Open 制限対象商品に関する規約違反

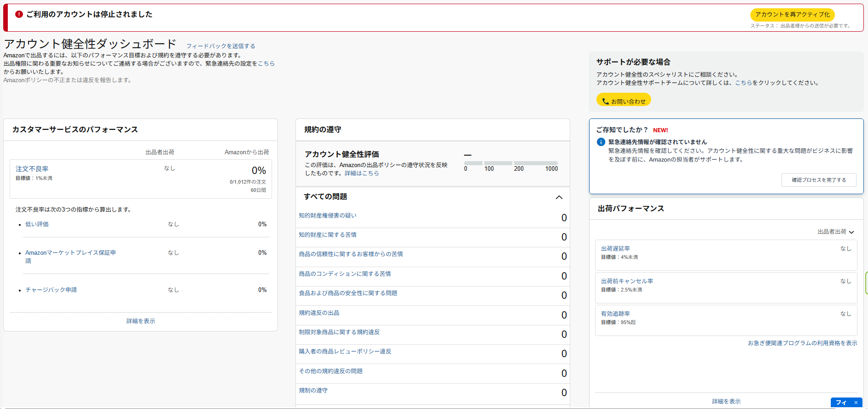click(339, 332)
